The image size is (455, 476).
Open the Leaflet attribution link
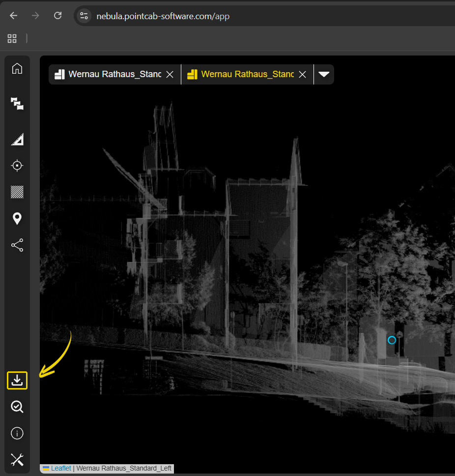coord(60,469)
